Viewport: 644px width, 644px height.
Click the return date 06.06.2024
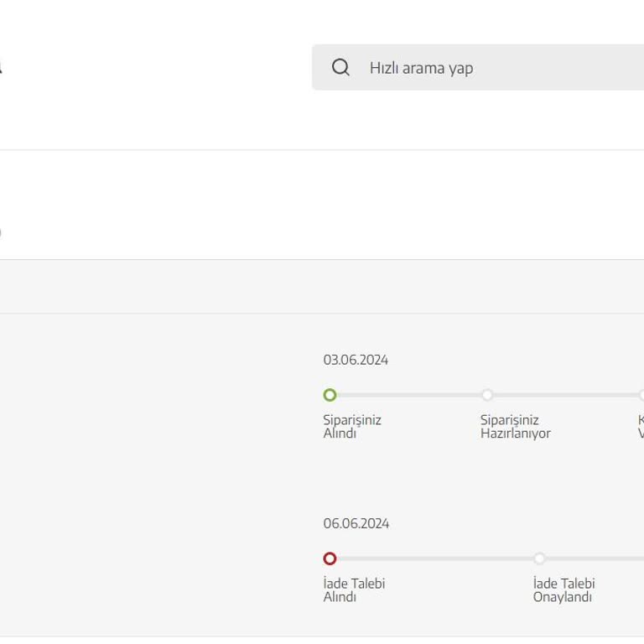pos(356,523)
